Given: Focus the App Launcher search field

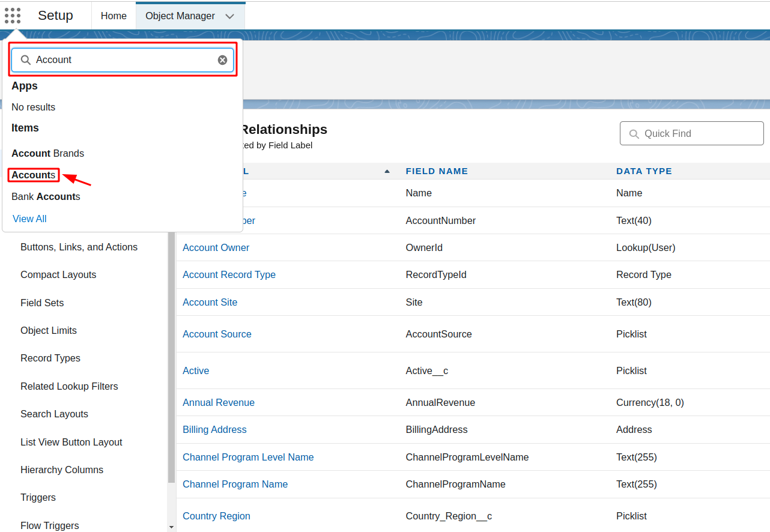Looking at the screenshot, I should (x=123, y=60).
